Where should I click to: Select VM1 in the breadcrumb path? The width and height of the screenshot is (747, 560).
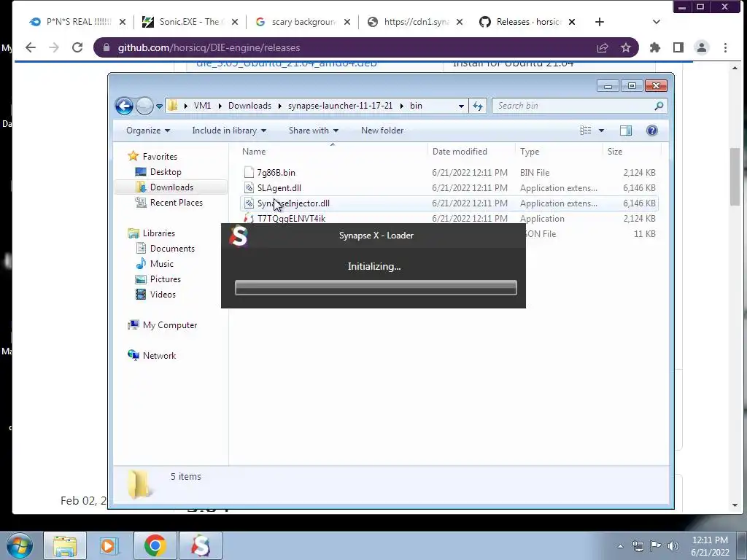pos(203,106)
